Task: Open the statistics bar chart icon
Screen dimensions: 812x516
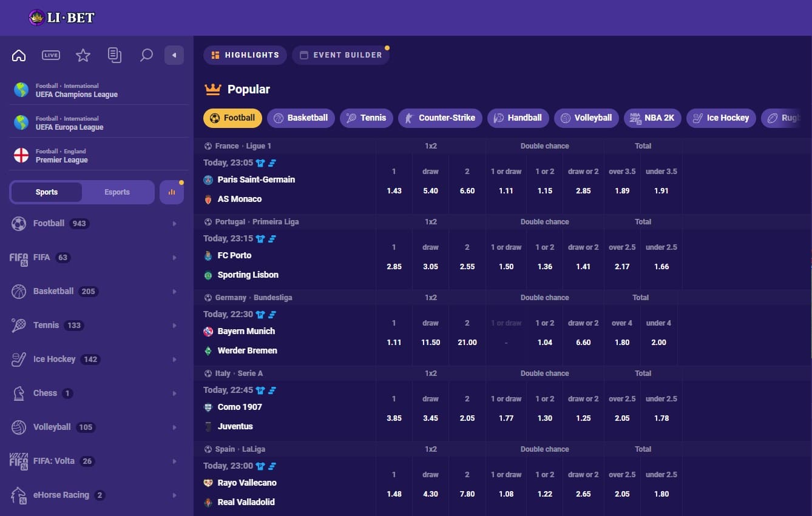Action: click(172, 192)
